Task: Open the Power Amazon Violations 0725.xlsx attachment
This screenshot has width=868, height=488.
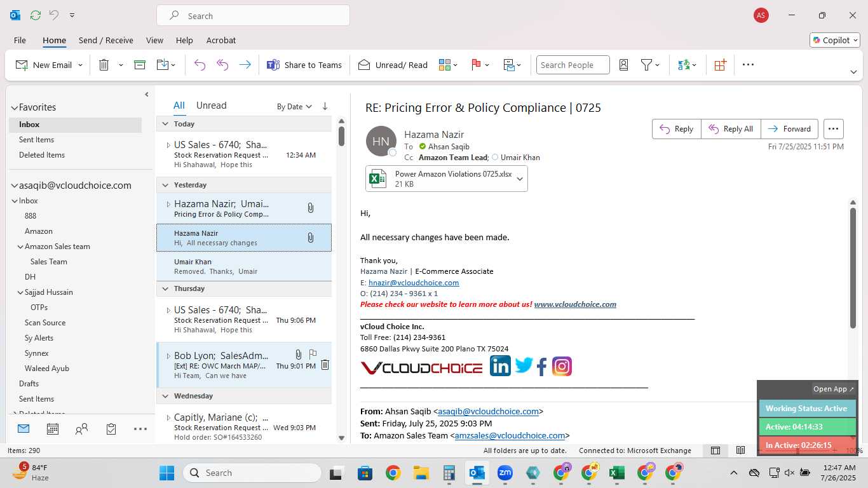Action: [440, 179]
